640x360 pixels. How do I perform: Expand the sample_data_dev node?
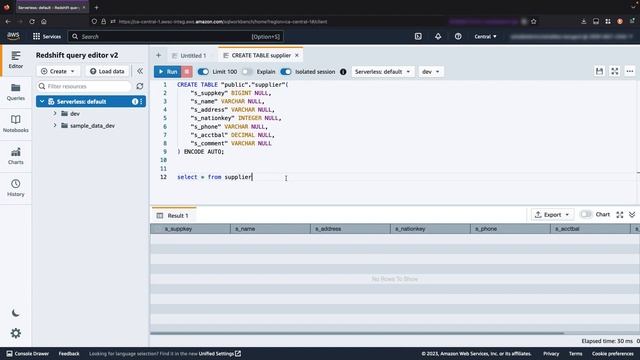(x=55, y=125)
